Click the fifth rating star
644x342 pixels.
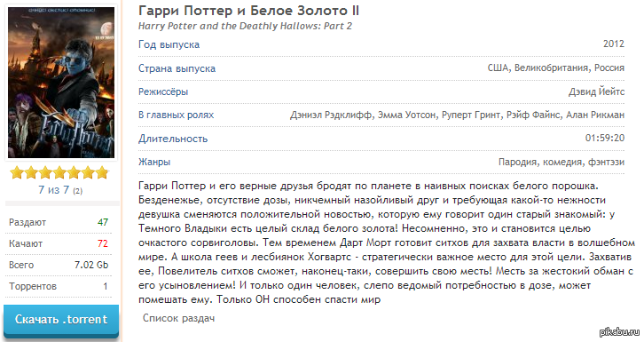click(x=74, y=172)
